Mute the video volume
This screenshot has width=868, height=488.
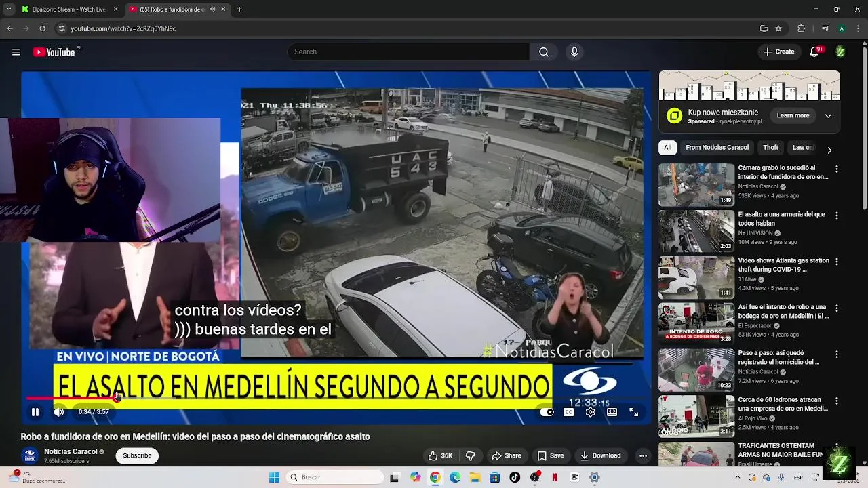click(x=59, y=412)
